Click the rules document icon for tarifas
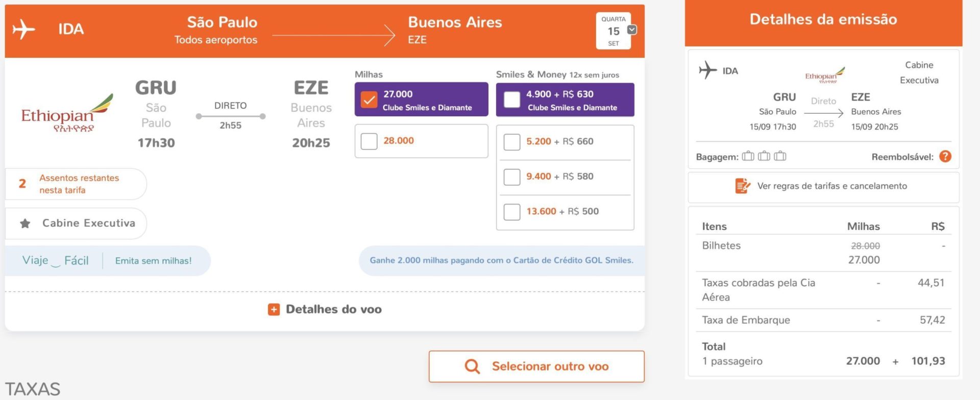Image resolution: width=980 pixels, height=400 pixels. coord(743,186)
